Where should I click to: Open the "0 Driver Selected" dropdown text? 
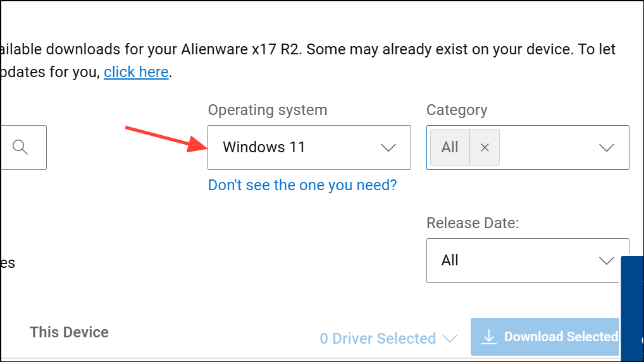pos(377,339)
